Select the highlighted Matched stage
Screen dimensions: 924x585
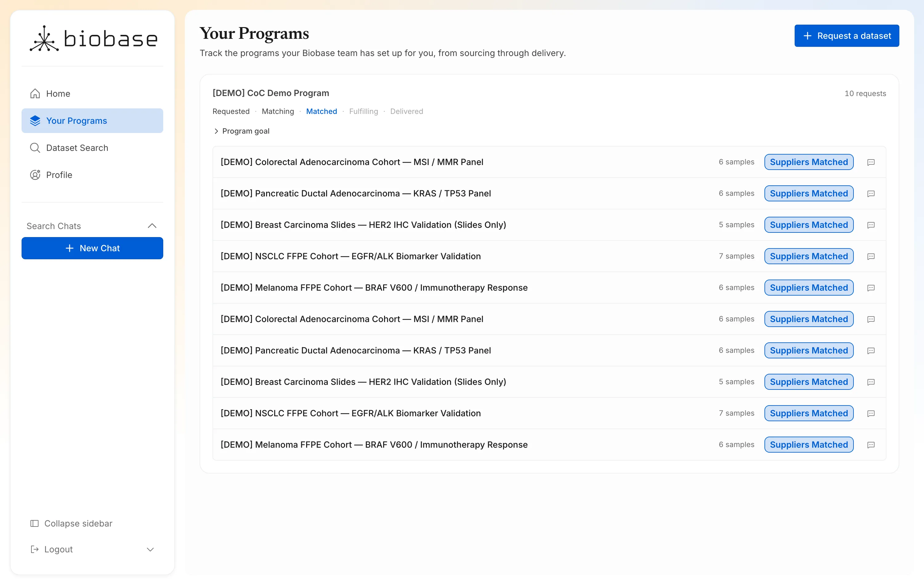[322, 111]
